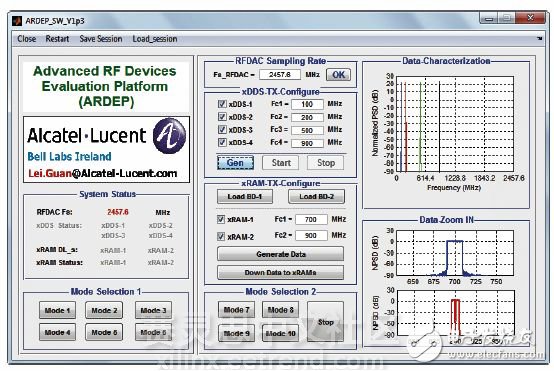Select Mode 3
Screen dimensions: 554x371
pos(153,310)
